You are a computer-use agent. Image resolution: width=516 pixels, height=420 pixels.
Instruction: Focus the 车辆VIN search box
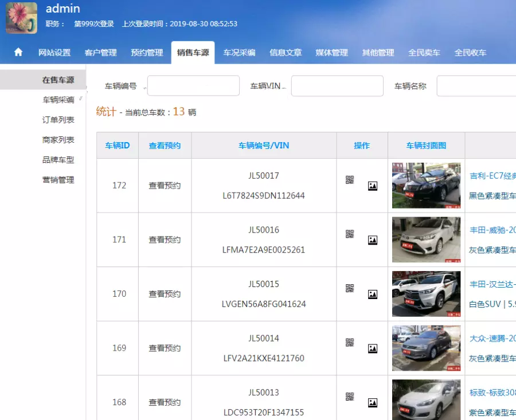click(337, 86)
